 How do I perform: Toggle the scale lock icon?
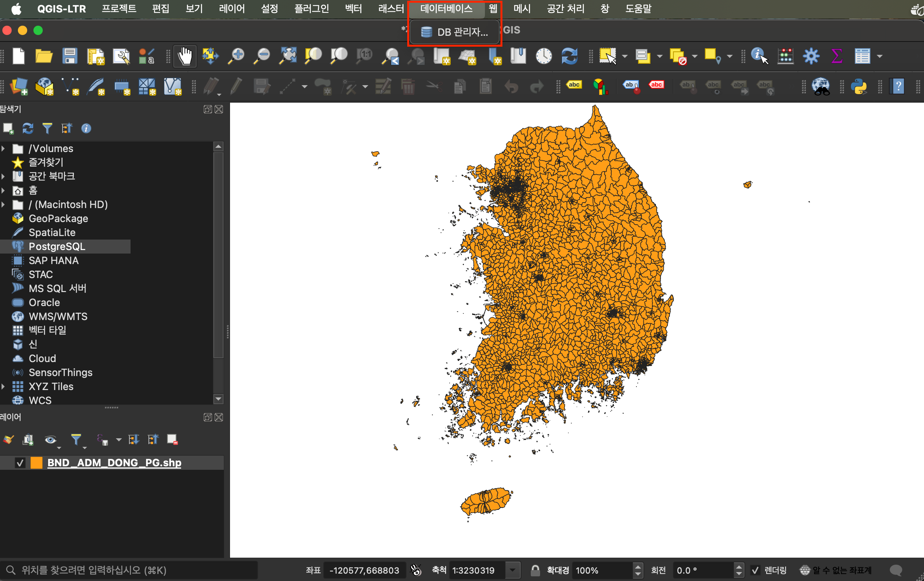coord(535,570)
